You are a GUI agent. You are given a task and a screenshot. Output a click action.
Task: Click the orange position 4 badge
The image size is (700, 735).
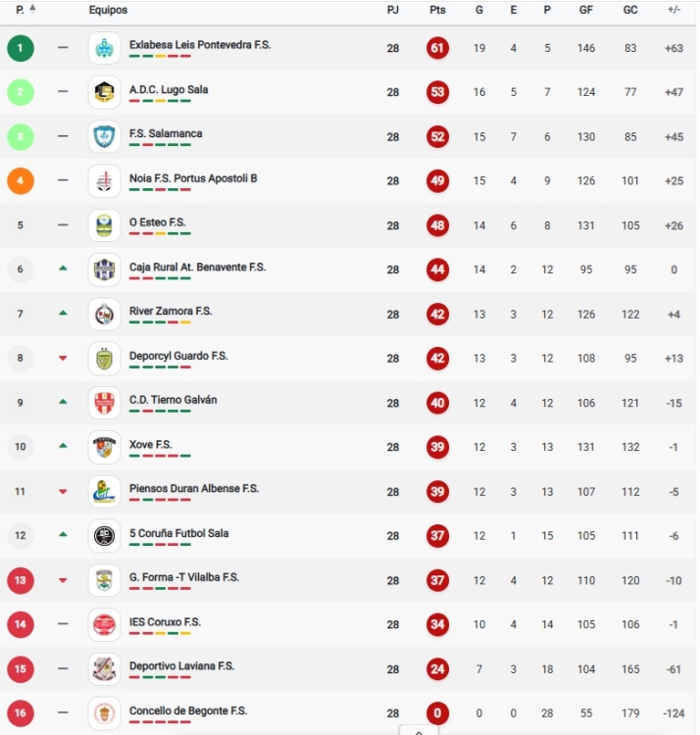20,181
